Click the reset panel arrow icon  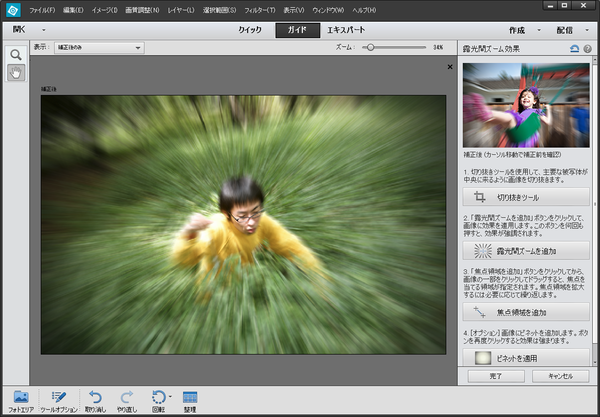click(x=574, y=49)
